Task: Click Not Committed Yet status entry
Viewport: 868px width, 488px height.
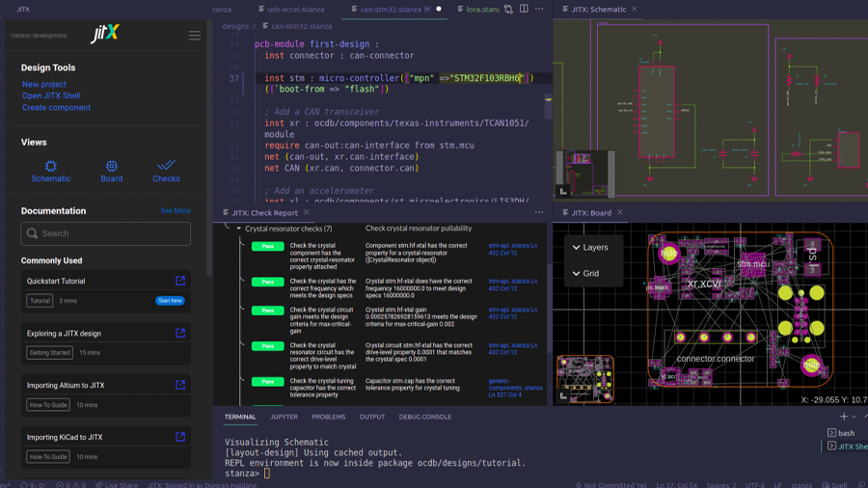Action: click(x=611, y=485)
